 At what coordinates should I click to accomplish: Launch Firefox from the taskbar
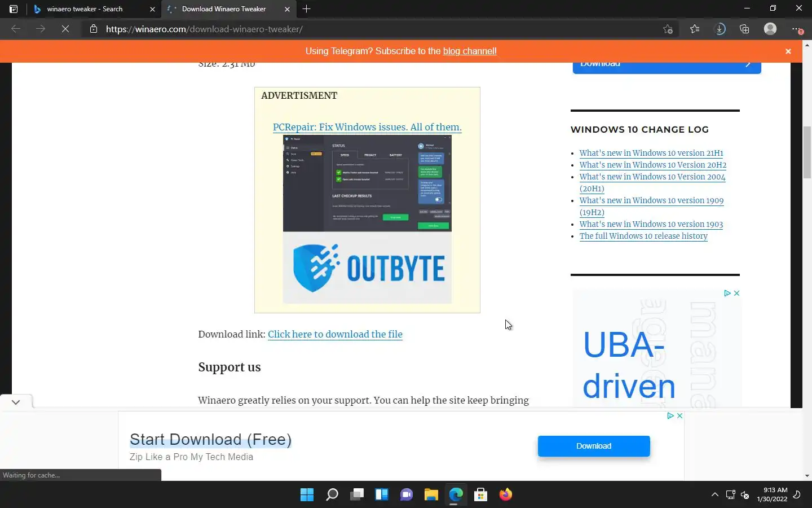(506, 494)
